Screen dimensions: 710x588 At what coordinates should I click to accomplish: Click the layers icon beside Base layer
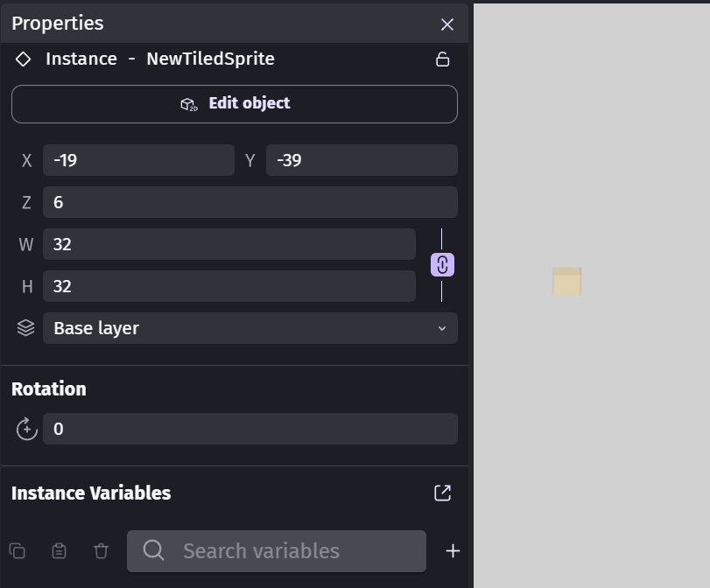(26, 328)
